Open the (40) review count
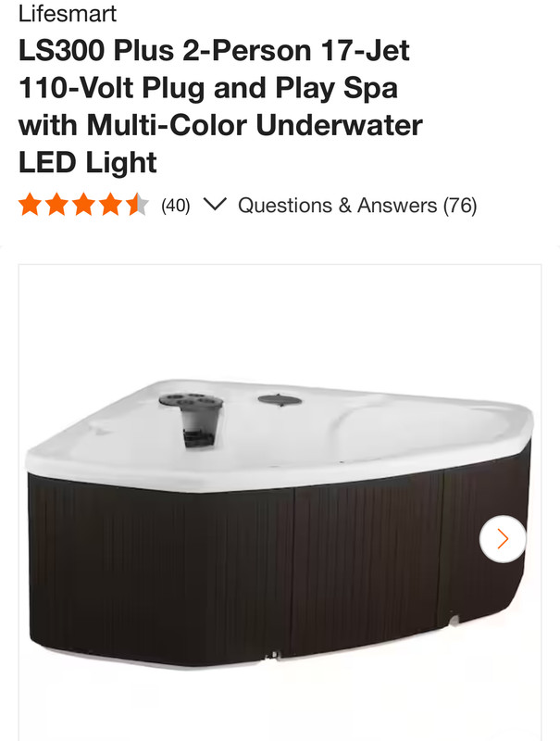 176,206
